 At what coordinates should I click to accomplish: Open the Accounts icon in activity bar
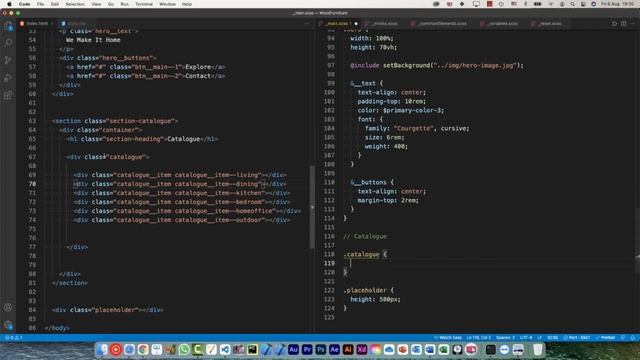(x=8, y=307)
